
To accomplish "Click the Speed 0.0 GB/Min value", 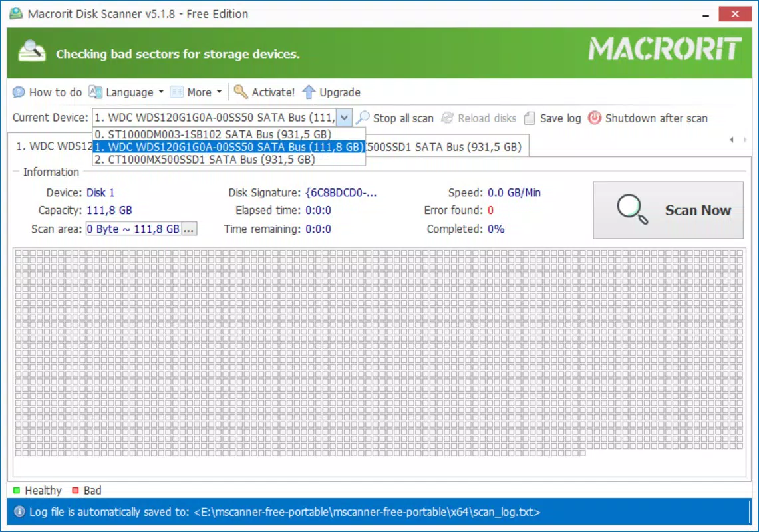I will click(x=514, y=193).
